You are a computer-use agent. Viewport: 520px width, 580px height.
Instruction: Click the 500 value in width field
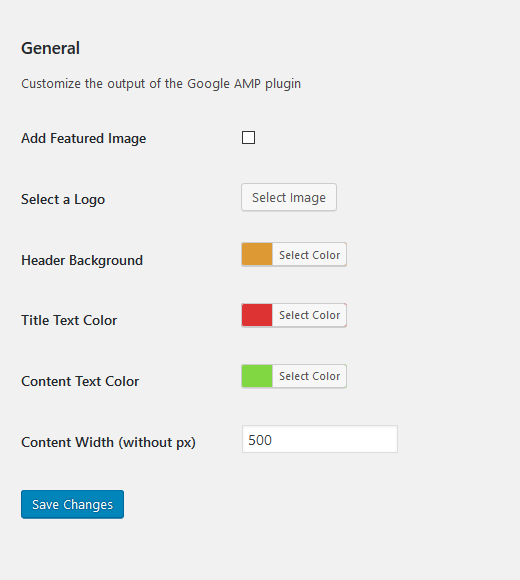260,440
